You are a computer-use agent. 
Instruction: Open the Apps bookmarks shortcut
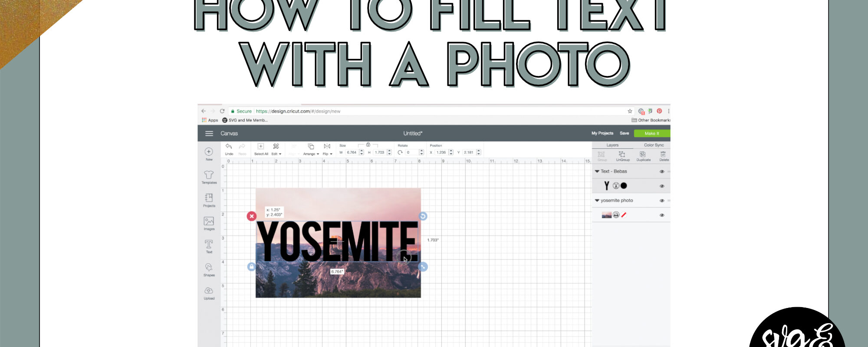(x=210, y=120)
